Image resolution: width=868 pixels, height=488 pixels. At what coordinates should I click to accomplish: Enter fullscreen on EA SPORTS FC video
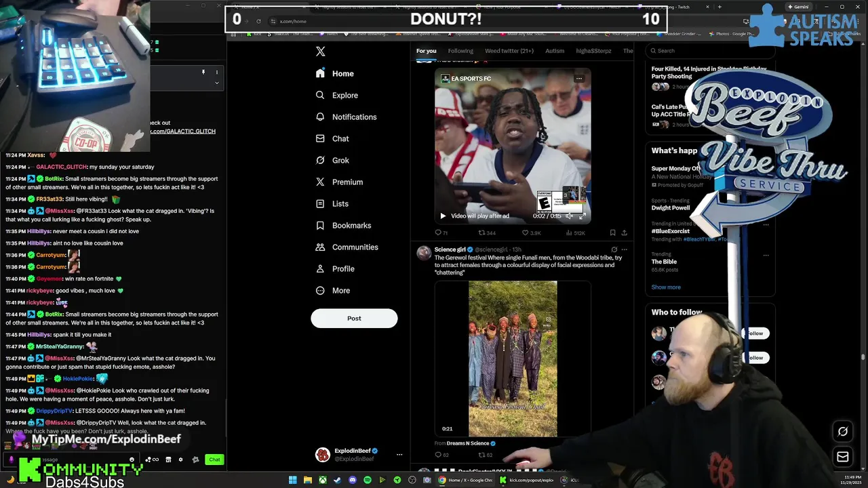(x=581, y=216)
